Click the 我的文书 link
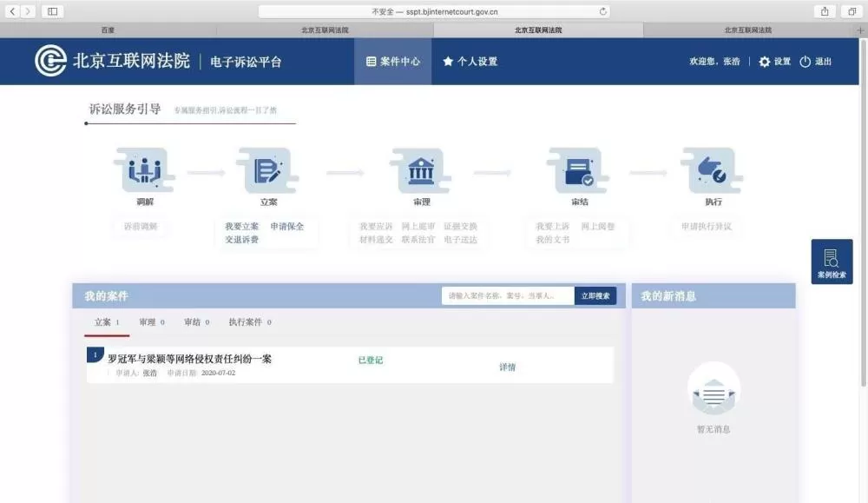Screen dimensions: 868x503 point(552,240)
